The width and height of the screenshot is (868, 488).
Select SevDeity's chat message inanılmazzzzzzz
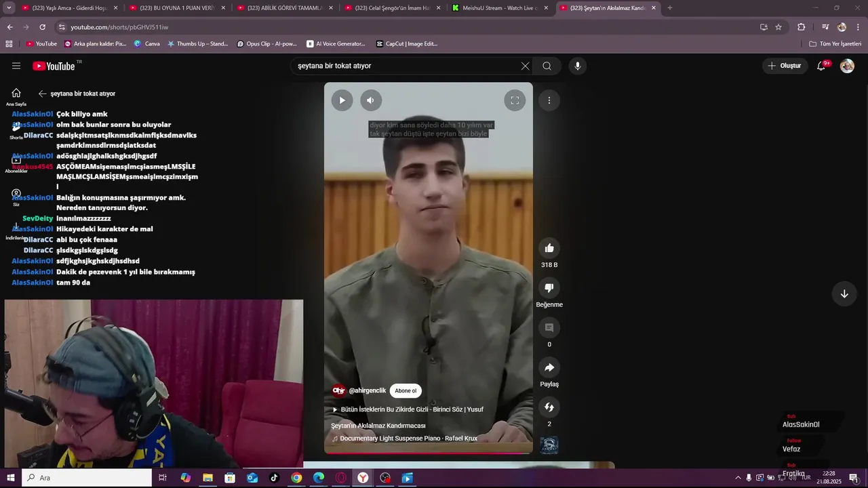coord(83,218)
